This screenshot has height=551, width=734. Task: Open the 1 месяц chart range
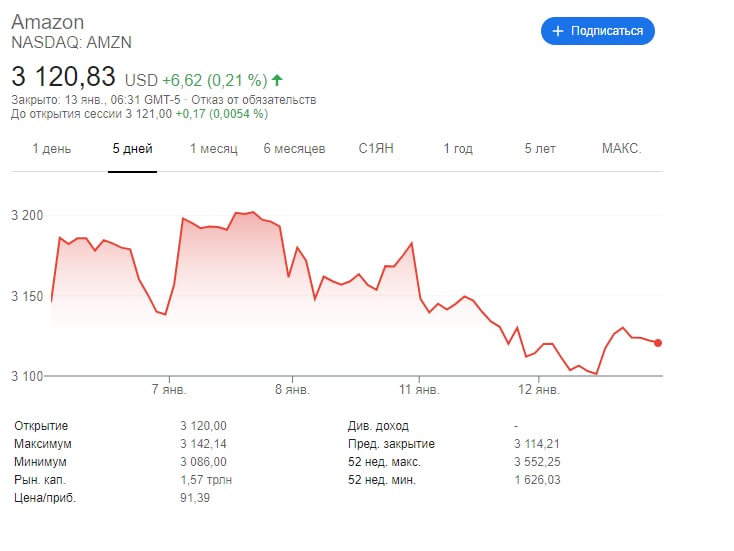(x=214, y=149)
